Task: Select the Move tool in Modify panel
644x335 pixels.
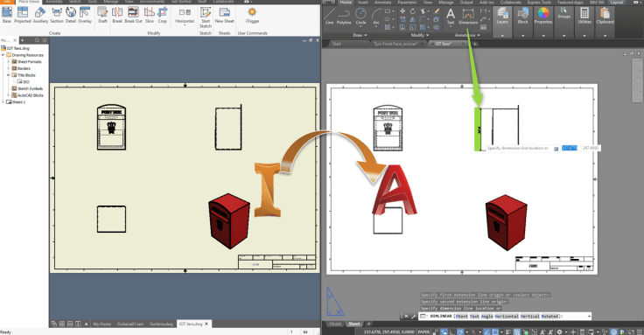Action: 402,11
